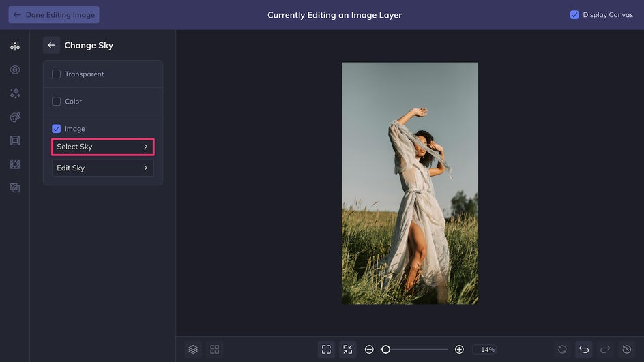Open the textures icon in sidebar
Viewport: 644px width, 362px height.
tap(15, 164)
